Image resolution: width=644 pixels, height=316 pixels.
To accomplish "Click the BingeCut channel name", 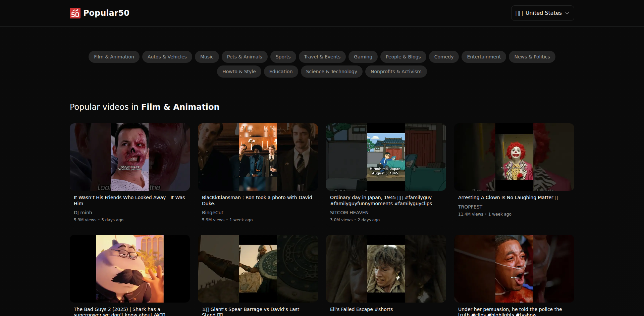I will [x=213, y=213].
